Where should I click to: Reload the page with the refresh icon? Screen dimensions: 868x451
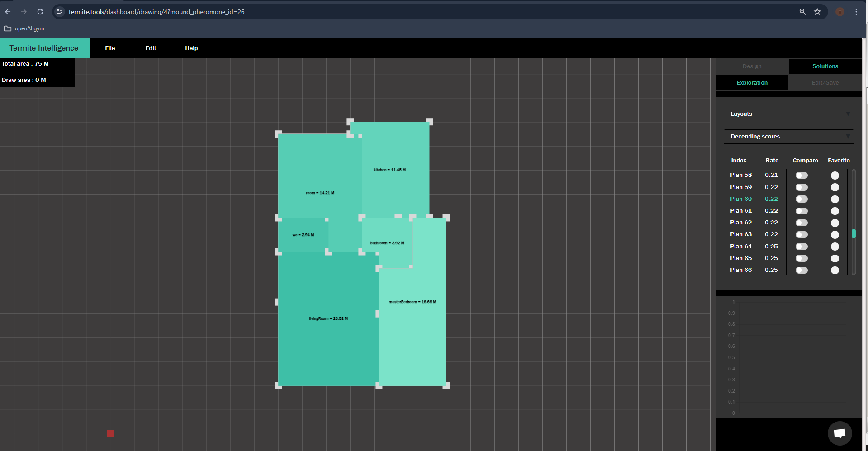point(40,12)
